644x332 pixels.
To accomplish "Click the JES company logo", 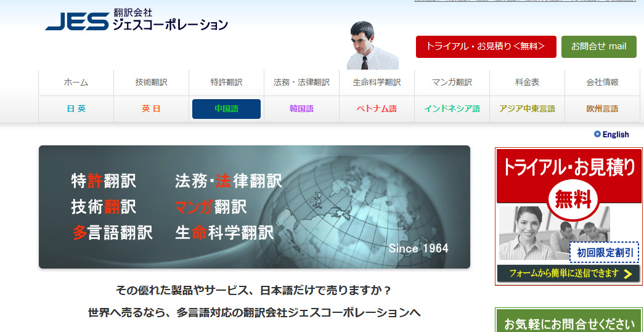I will 77,22.
